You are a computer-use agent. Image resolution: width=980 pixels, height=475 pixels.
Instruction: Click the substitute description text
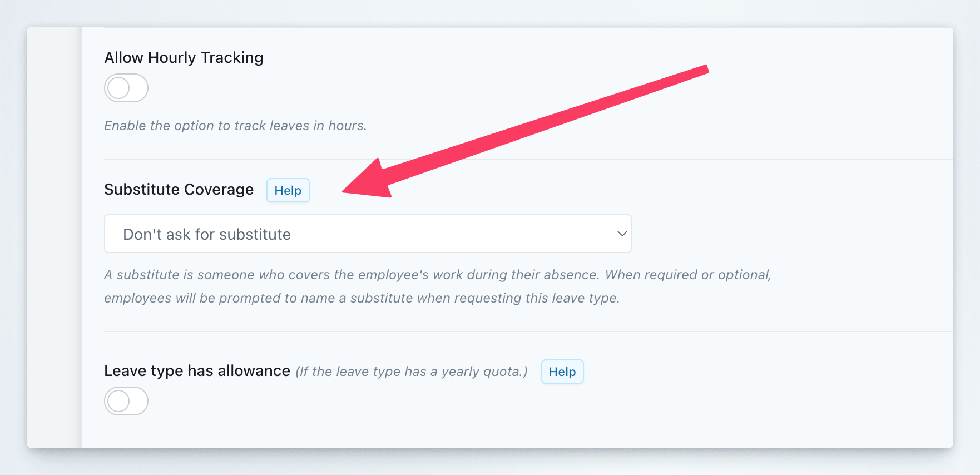(x=437, y=286)
